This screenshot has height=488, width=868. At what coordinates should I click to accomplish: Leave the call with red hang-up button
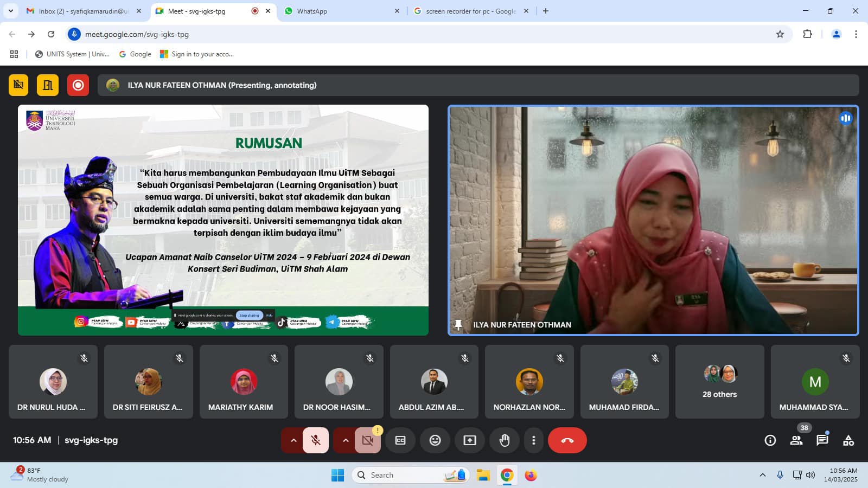567,440
